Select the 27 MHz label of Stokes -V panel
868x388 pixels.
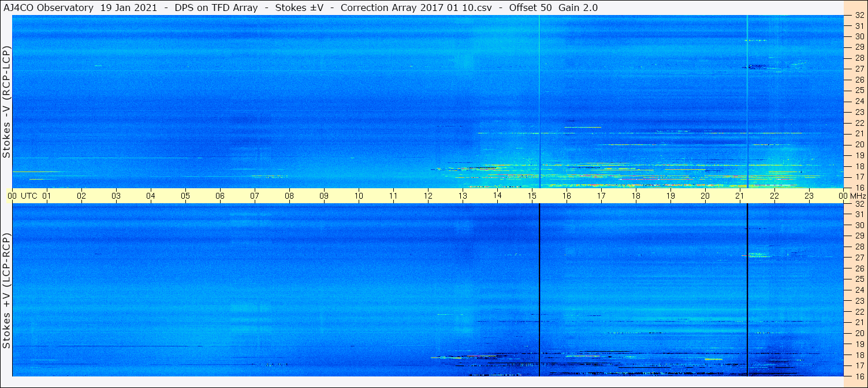point(859,69)
